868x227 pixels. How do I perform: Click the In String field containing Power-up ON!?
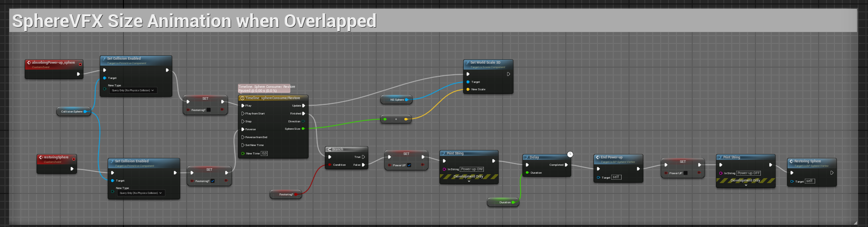(x=472, y=169)
